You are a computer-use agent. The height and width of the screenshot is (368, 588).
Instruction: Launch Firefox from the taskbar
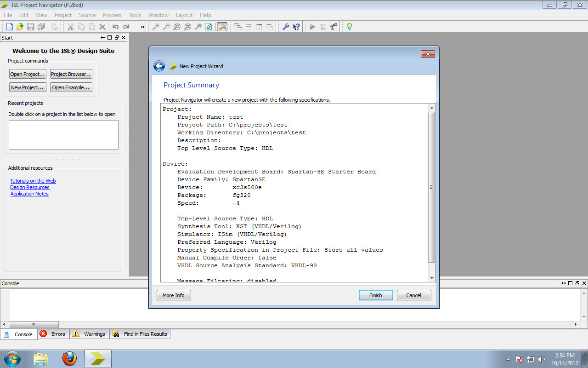point(69,358)
